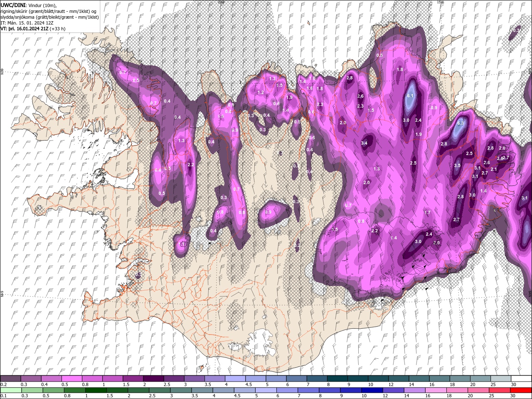Click the 5–6 swatch in the upper snow legend row
The image size is (532, 399).
click(276, 379)
